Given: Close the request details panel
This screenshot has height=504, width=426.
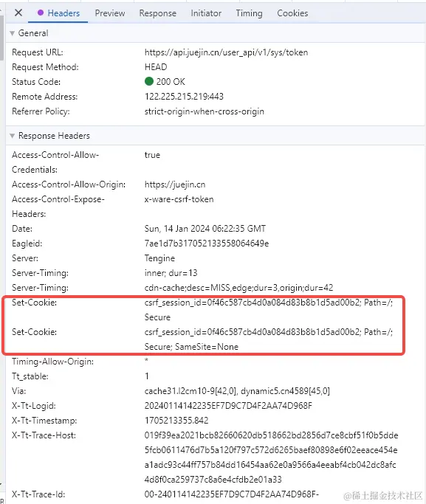Looking at the screenshot, I should pos(18,13).
